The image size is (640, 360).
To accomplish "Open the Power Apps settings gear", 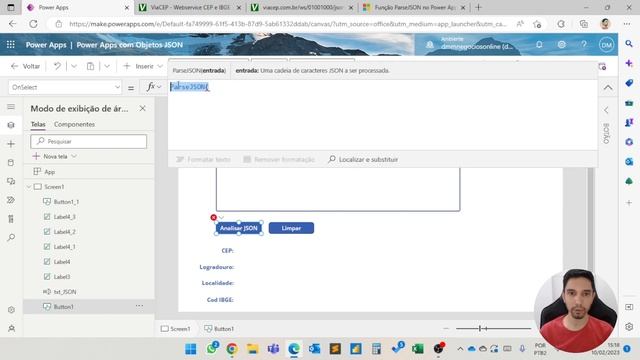I will tap(562, 44).
